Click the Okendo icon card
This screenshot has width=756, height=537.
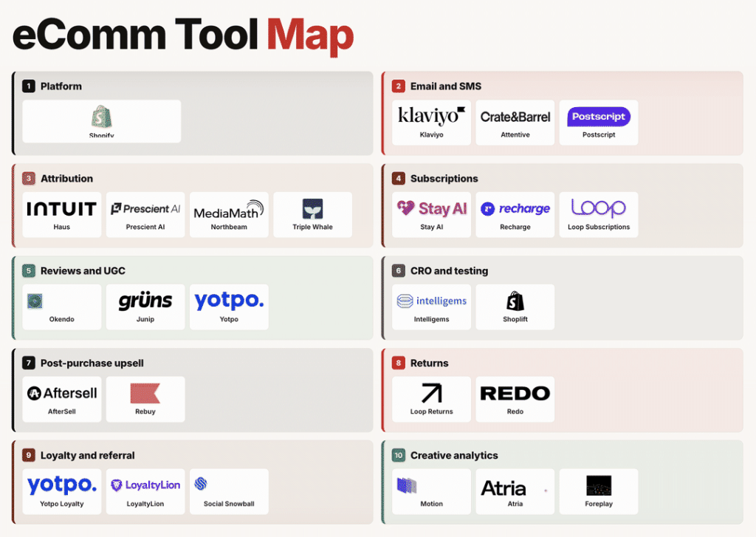62,307
